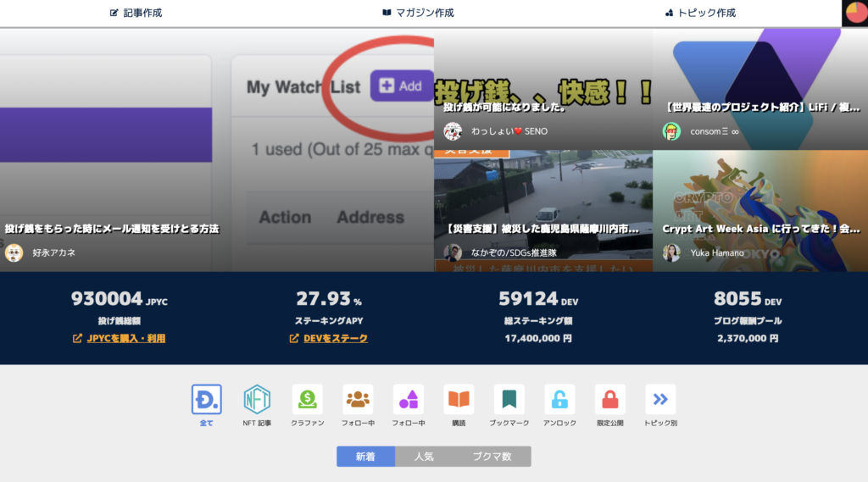Click the user profile avatar in the header
This screenshot has width=868, height=482.
tap(854, 13)
